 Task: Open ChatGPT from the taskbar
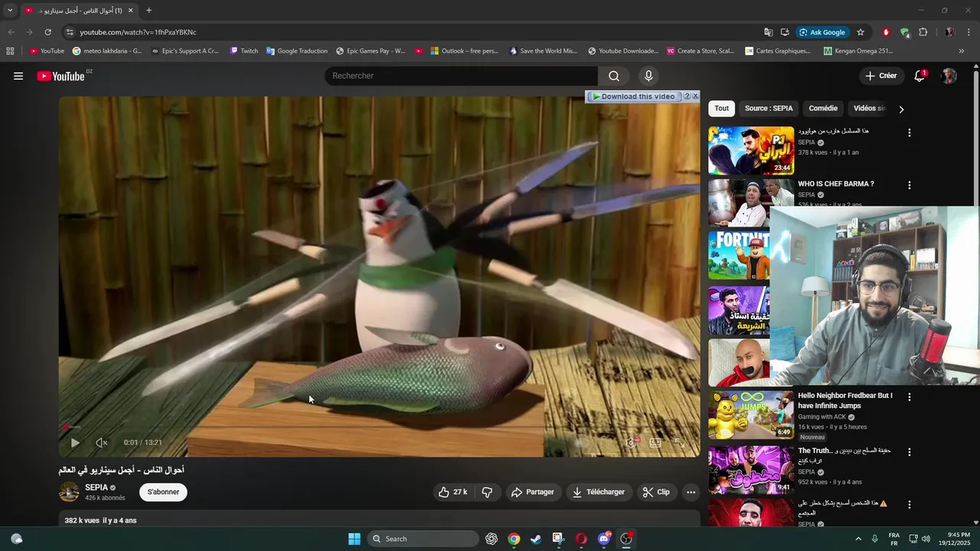pos(492,539)
